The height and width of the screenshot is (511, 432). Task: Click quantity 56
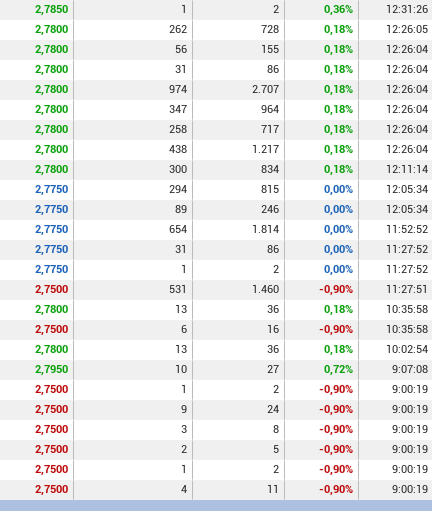[x=181, y=49]
